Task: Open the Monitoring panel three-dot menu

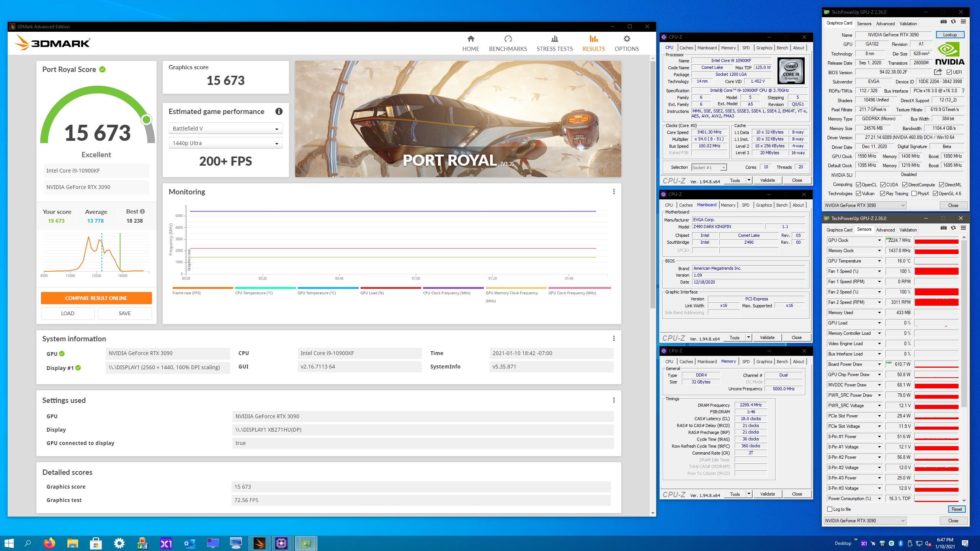Action: (614, 192)
